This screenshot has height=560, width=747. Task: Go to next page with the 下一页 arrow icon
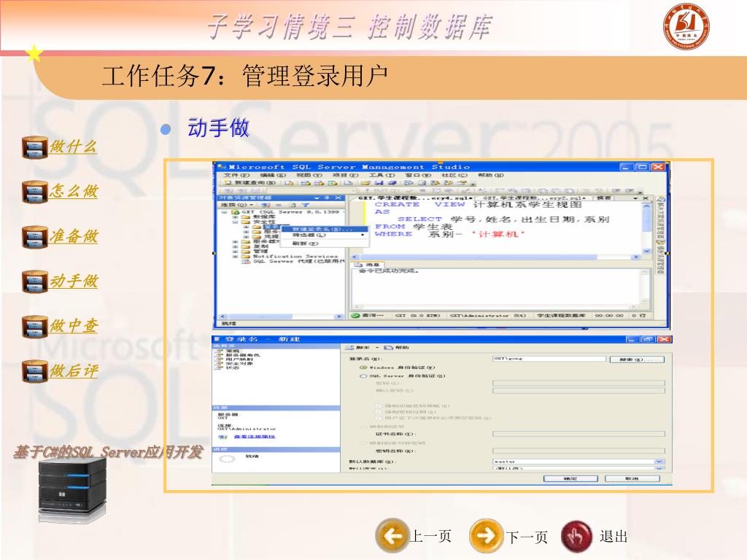[487, 536]
